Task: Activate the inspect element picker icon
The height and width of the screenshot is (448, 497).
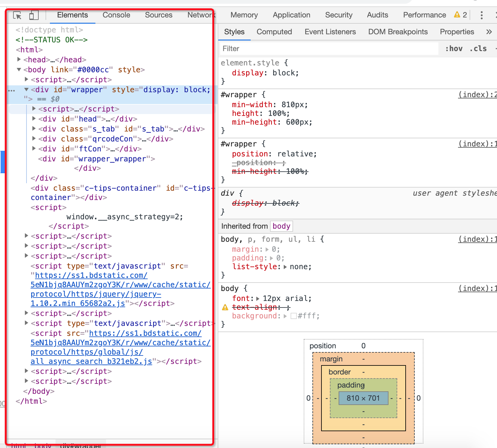Action: pos(17,15)
